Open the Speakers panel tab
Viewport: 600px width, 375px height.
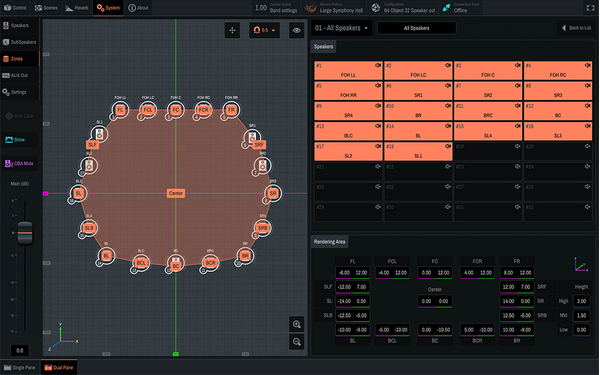tap(323, 47)
